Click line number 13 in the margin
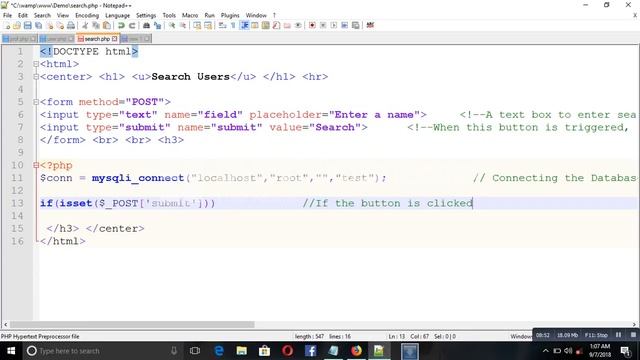The image size is (640, 360). (x=17, y=203)
